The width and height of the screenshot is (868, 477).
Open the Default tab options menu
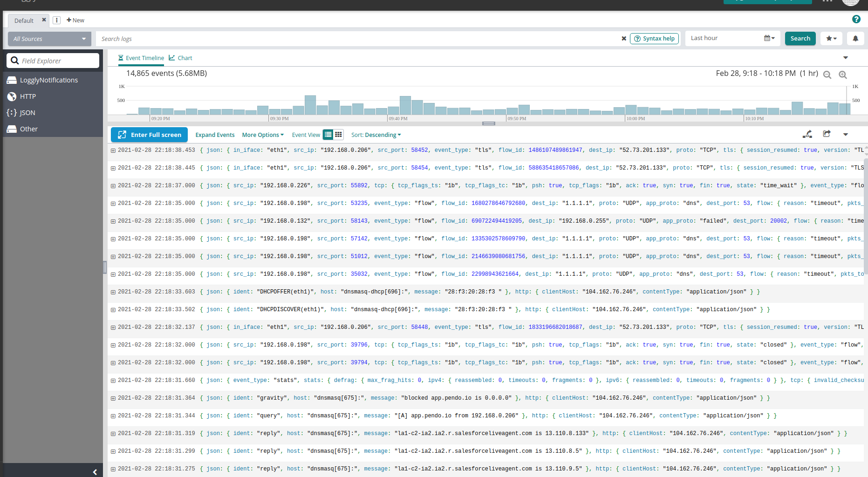pyautogui.click(x=56, y=20)
